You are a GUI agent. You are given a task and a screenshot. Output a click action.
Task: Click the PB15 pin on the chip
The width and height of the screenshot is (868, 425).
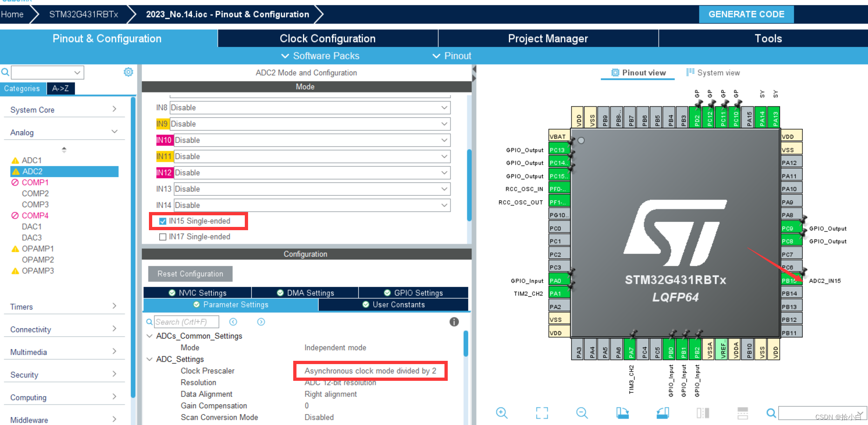[x=792, y=280]
